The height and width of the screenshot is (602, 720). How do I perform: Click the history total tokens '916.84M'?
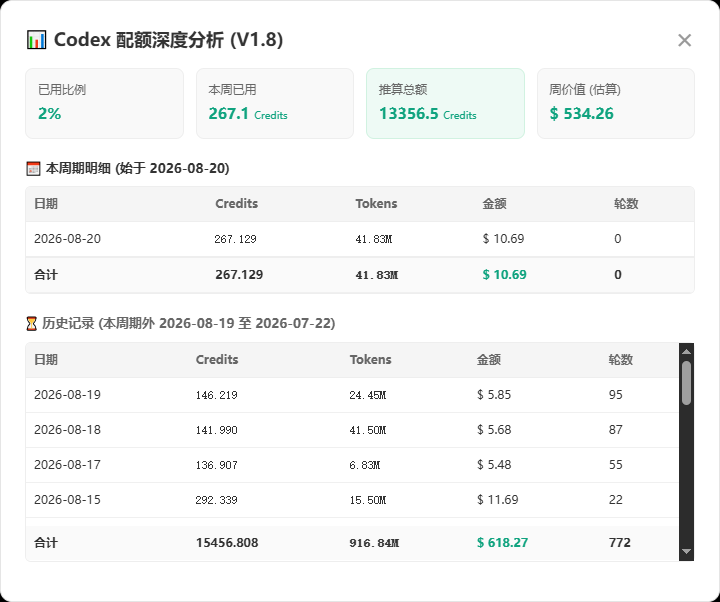[x=374, y=543]
